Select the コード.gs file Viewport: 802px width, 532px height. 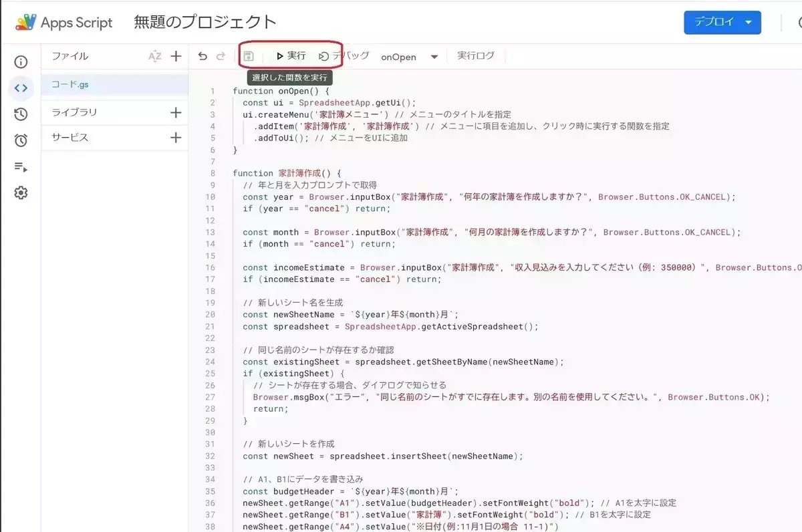tap(114, 84)
